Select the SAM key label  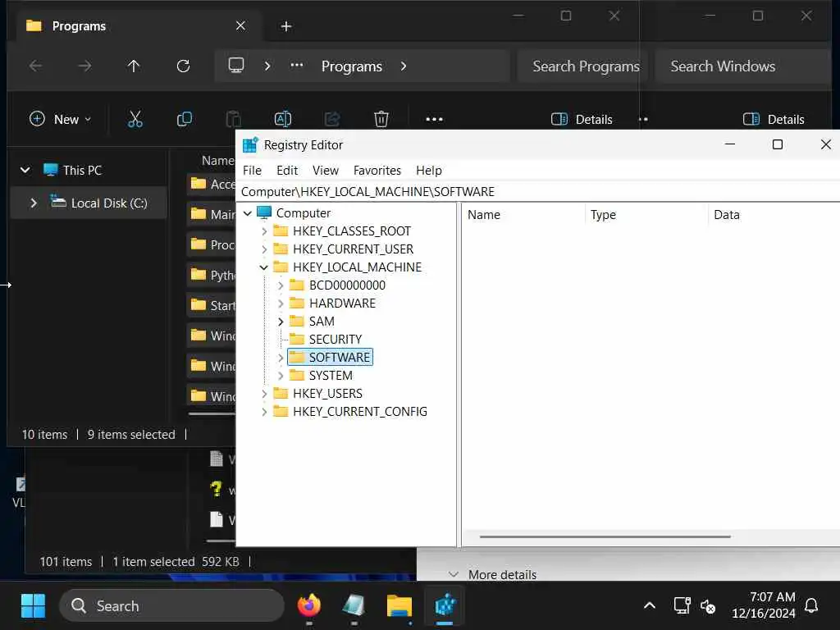pyautogui.click(x=322, y=322)
